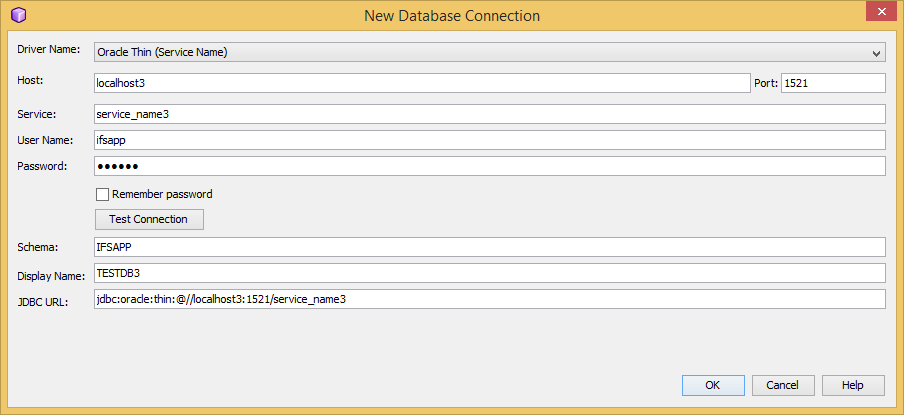Open the Driver Name dropdown list
This screenshot has width=904, height=415.
coord(489,52)
